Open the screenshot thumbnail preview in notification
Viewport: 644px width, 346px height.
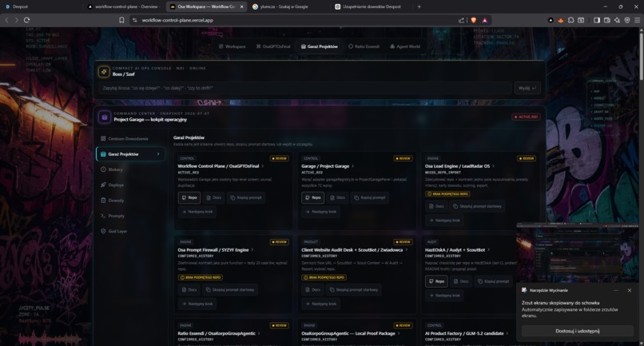[578, 253]
